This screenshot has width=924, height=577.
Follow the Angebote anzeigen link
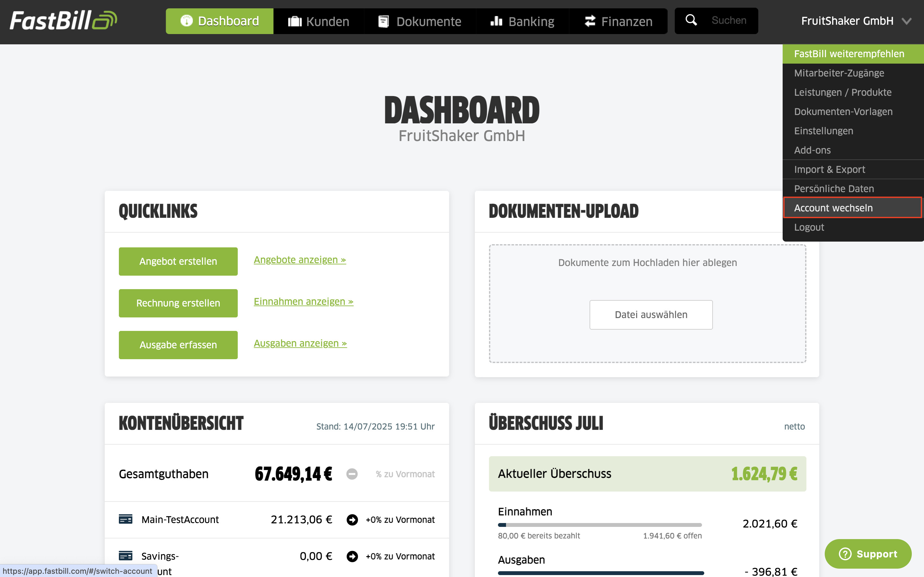click(300, 260)
